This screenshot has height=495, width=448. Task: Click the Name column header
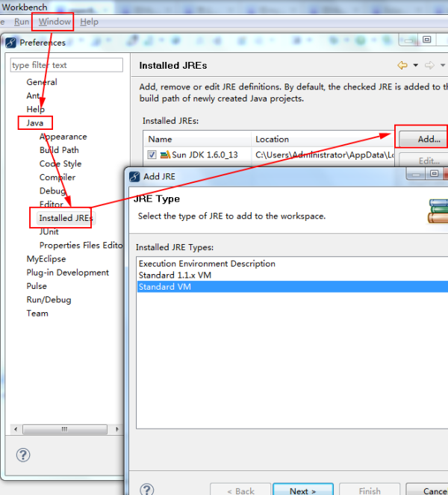click(x=197, y=139)
